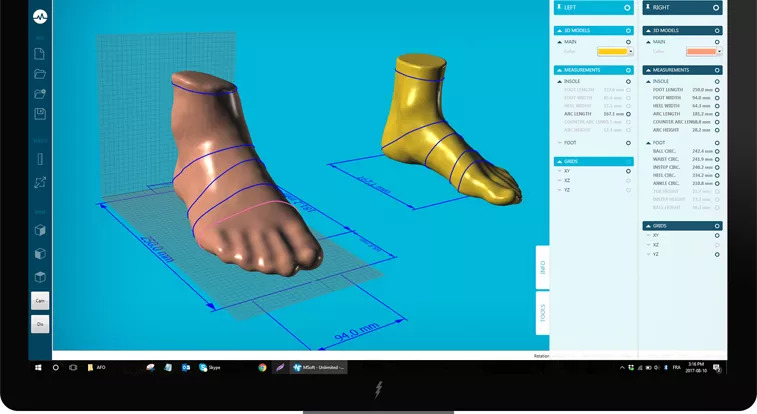This screenshot has height=414, width=757.
Task: Open the notification center icon
Action: (x=717, y=368)
